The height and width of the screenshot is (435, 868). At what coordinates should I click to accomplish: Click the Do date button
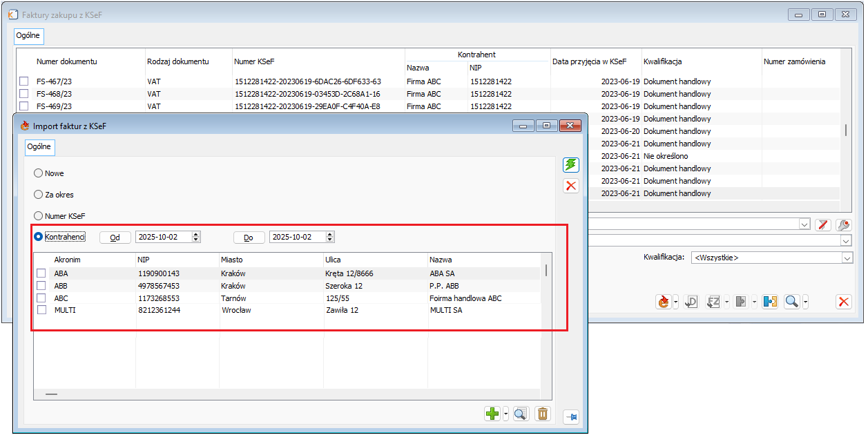click(x=249, y=237)
